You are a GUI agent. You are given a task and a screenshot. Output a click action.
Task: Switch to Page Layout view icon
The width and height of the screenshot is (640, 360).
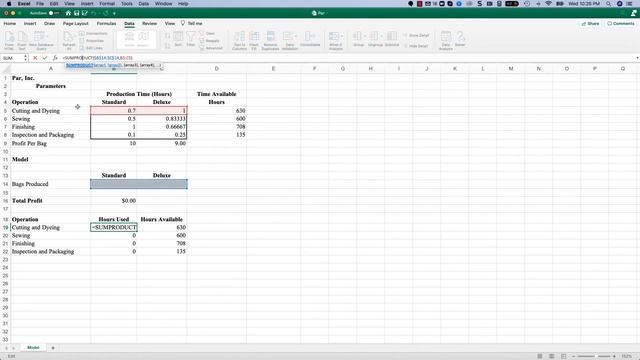pyautogui.click(x=551, y=356)
